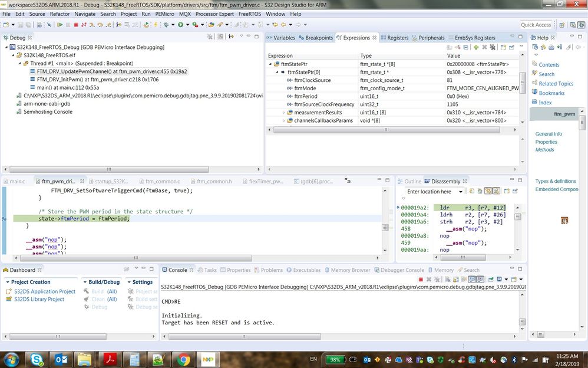Open the Processor Expert menu
Viewport: 588px width, 368px height.
(x=214, y=14)
